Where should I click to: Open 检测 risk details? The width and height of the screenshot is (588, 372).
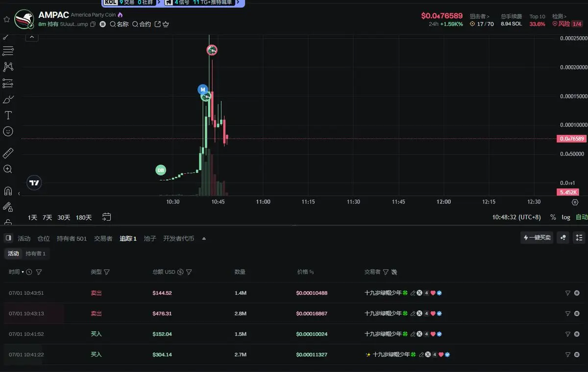tap(559, 16)
